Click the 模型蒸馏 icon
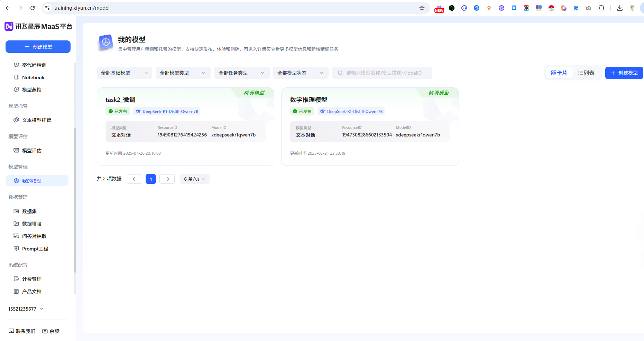The image size is (644, 341). coord(16,89)
